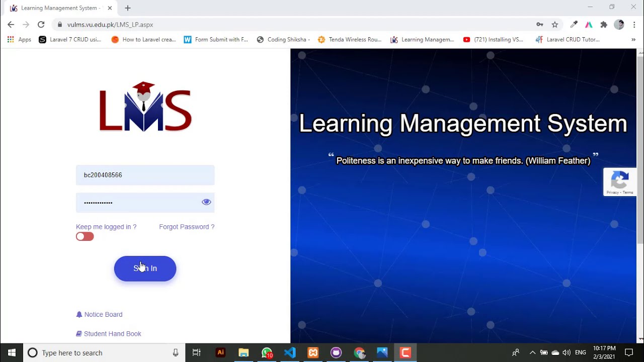Open the Windows Start menu
This screenshot has width=644, height=362.
[x=12, y=353]
